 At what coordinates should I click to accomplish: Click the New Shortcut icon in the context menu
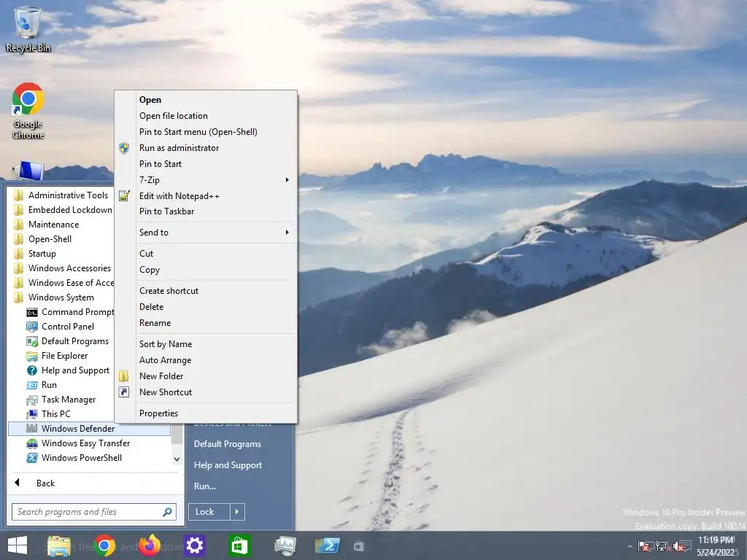124,392
